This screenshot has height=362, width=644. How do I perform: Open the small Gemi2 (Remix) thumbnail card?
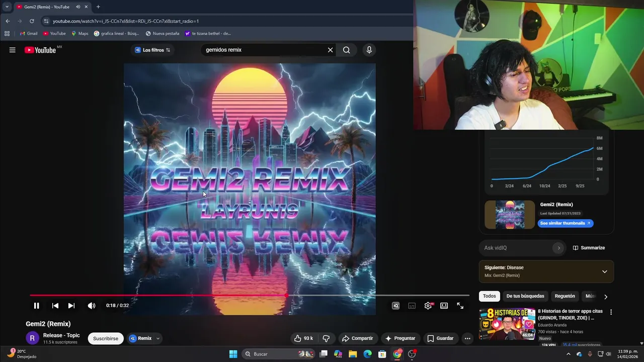pos(510,215)
